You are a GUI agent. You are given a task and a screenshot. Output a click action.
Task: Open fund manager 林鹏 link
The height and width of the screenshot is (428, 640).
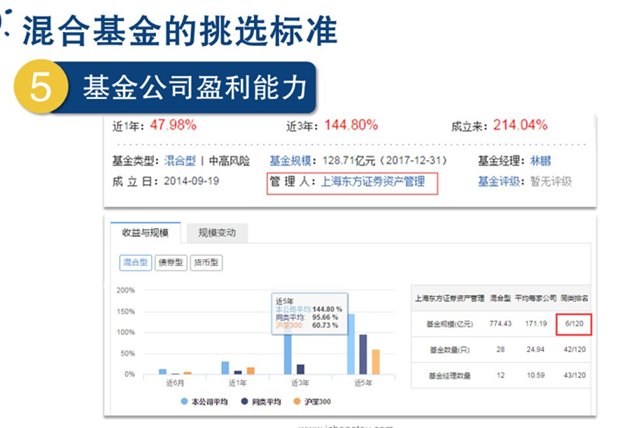coord(540,161)
